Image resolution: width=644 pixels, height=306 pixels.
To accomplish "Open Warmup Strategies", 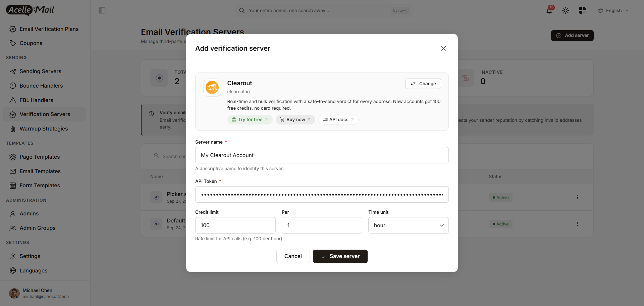I will point(44,129).
